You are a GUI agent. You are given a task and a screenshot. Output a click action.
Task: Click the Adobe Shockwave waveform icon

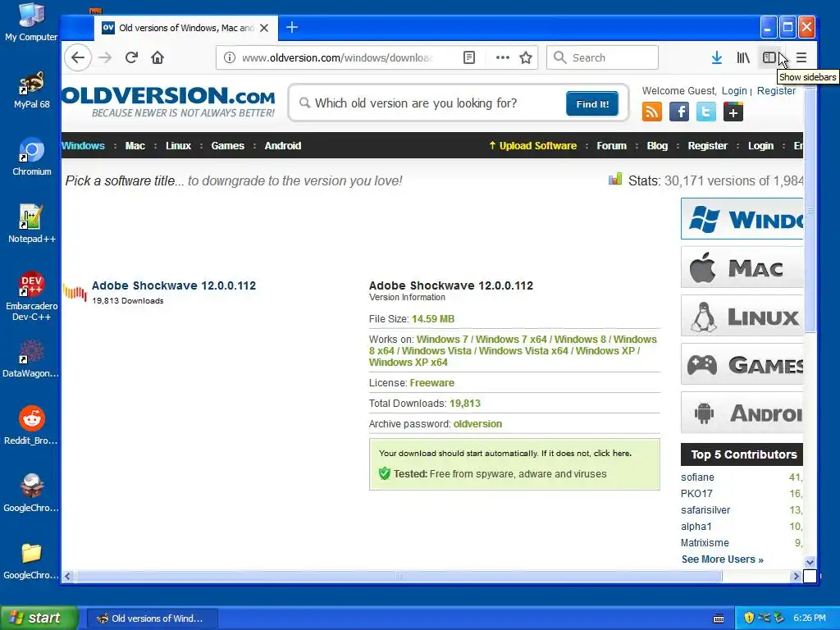click(x=75, y=292)
